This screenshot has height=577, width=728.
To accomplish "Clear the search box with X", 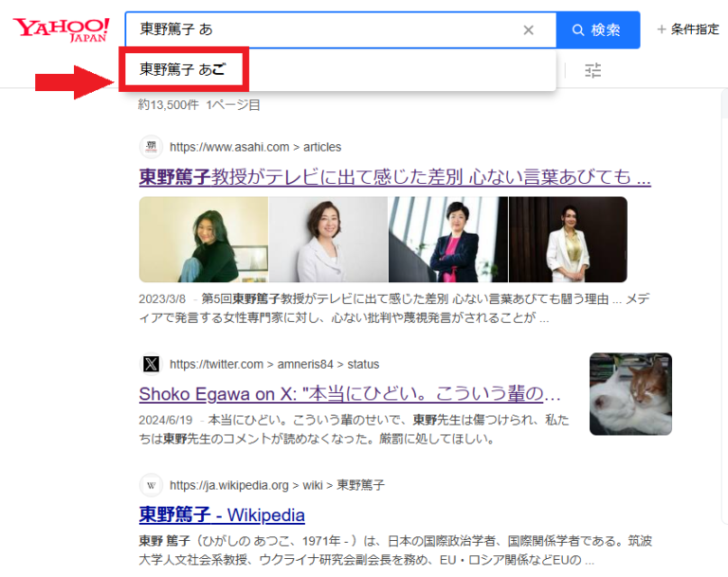I will (x=528, y=30).
